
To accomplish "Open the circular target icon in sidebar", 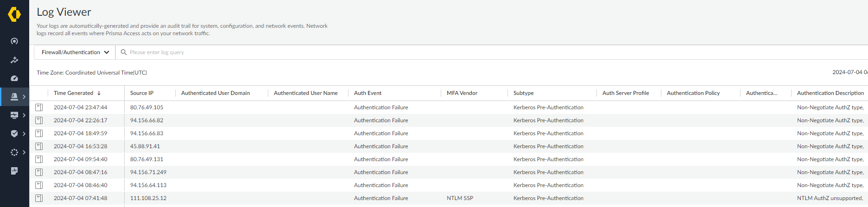I will tap(14, 41).
